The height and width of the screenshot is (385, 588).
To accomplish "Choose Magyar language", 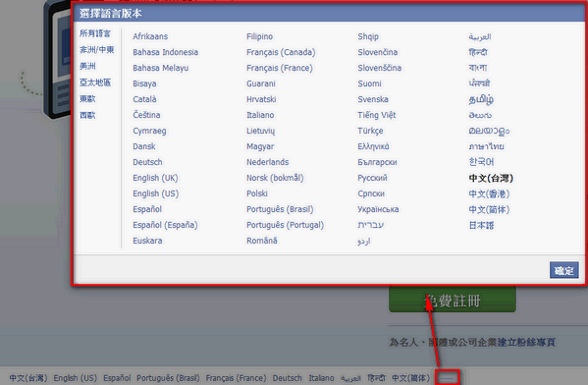I will click(x=260, y=146).
